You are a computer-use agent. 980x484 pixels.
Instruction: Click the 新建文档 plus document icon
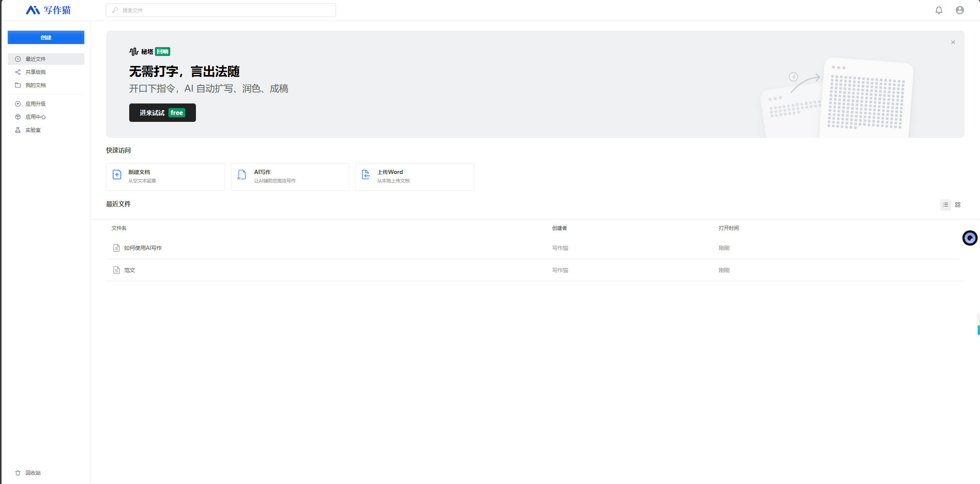coord(117,175)
